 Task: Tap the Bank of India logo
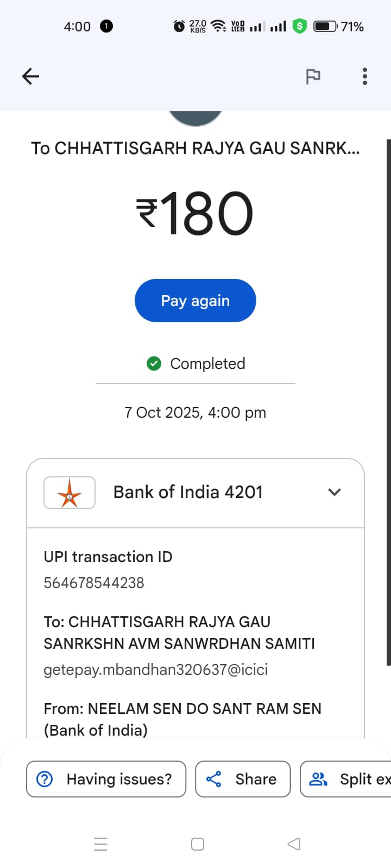click(x=70, y=493)
